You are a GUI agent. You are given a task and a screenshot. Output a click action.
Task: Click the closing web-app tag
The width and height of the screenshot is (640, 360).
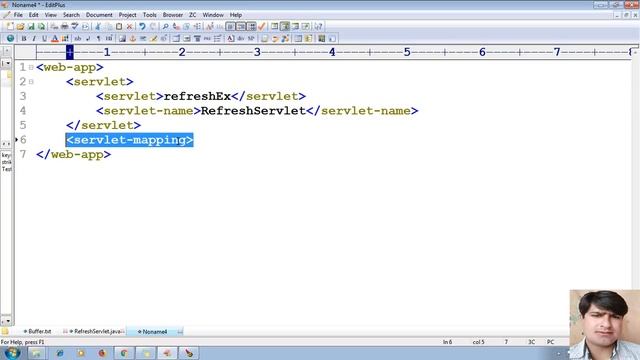click(x=73, y=154)
